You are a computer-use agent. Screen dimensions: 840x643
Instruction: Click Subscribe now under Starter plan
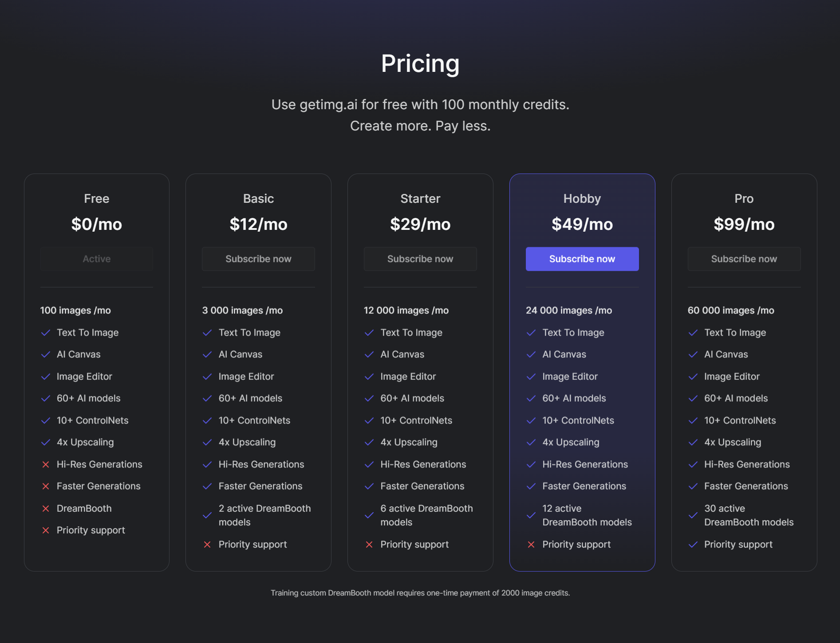(x=420, y=259)
